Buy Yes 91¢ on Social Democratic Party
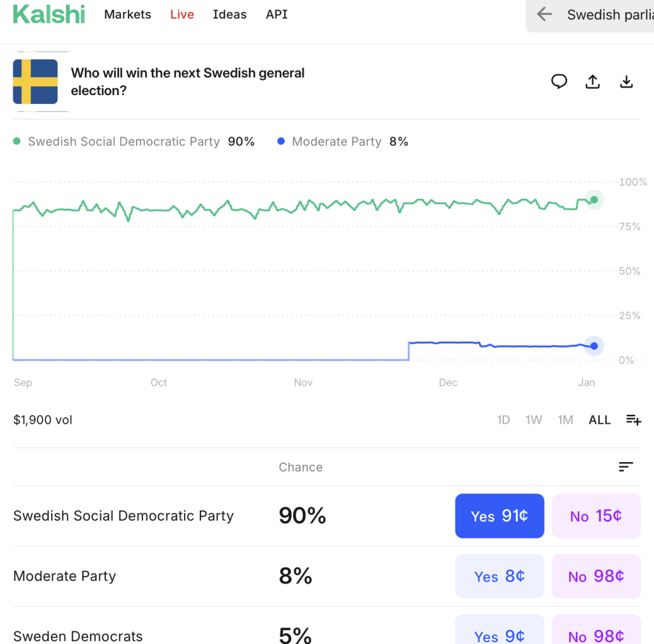Viewport: 654px width, 644px height. [x=499, y=516]
